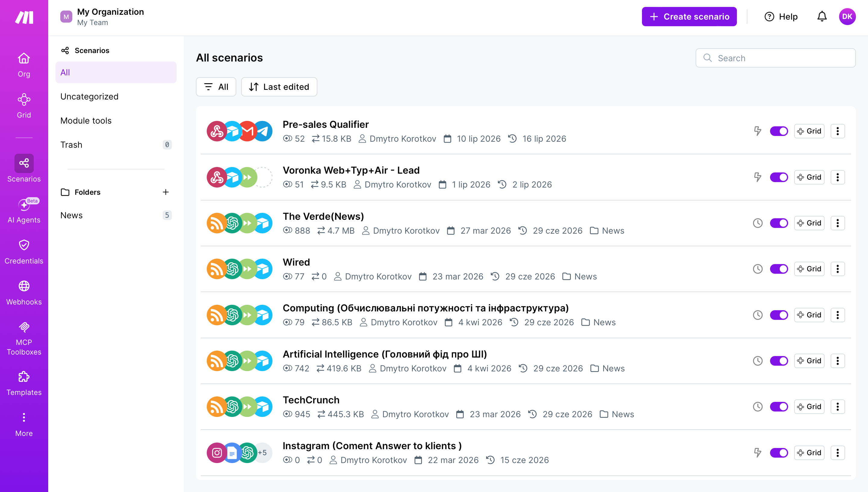868x492 pixels.
Task: Select the Module tools category
Action: pyautogui.click(x=116, y=121)
